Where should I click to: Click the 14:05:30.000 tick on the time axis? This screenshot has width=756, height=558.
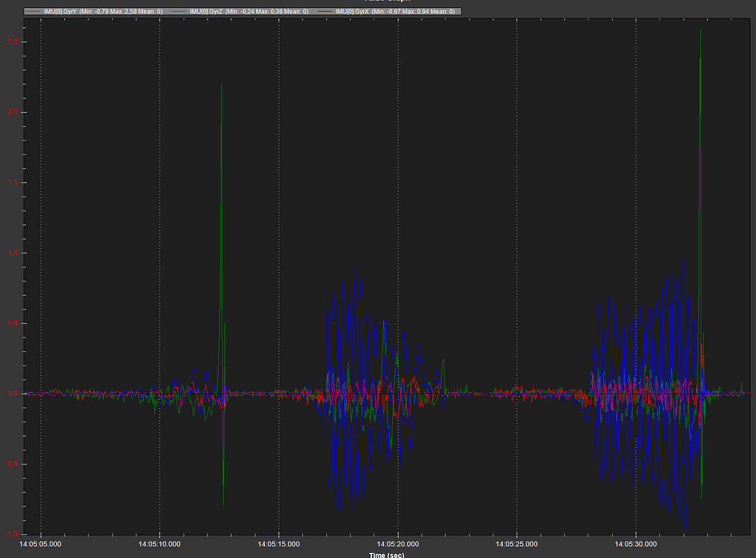pyautogui.click(x=636, y=543)
